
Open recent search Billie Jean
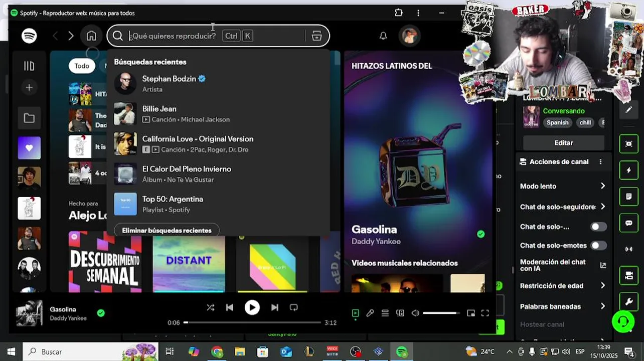(219, 114)
